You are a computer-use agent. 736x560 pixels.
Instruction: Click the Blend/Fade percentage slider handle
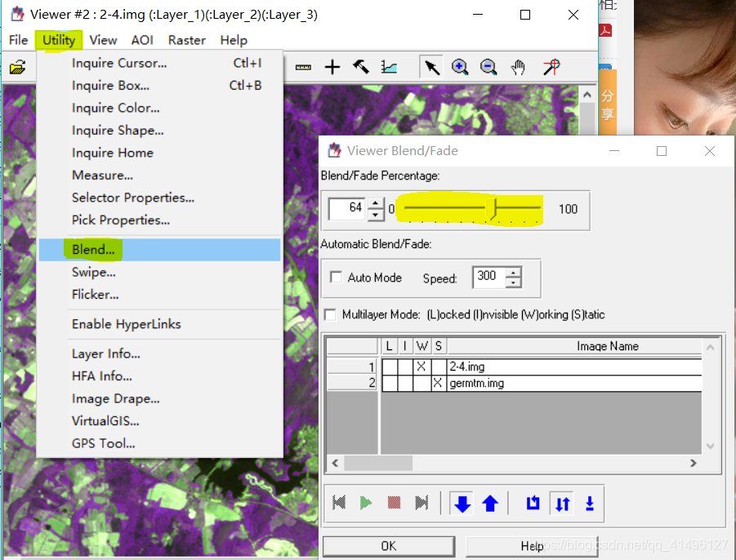[491, 208]
